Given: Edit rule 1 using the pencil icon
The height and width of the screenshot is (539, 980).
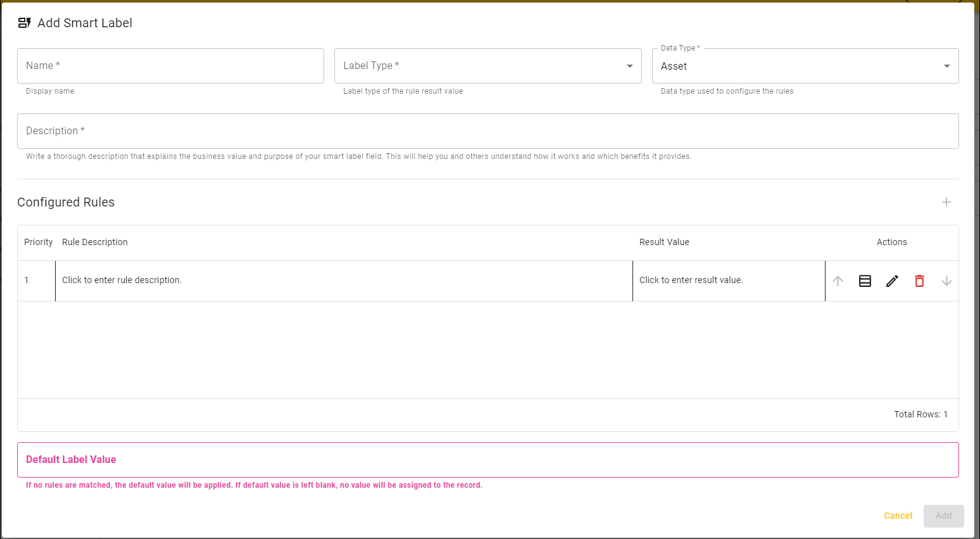Looking at the screenshot, I should pyautogui.click(x=892, y=281).
